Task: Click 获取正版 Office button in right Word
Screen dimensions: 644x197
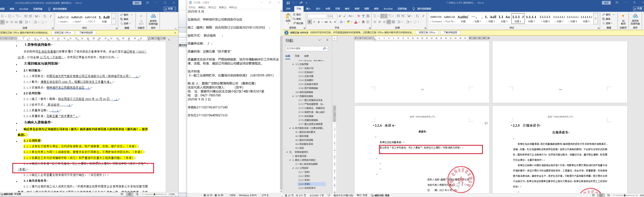Action: [427, 33]
